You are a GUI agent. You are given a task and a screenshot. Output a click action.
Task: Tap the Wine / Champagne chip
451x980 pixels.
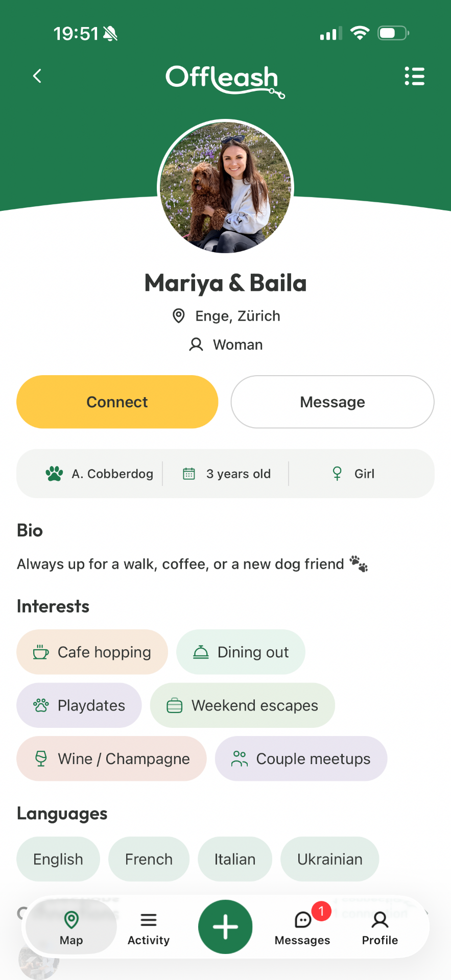(111, 758)
